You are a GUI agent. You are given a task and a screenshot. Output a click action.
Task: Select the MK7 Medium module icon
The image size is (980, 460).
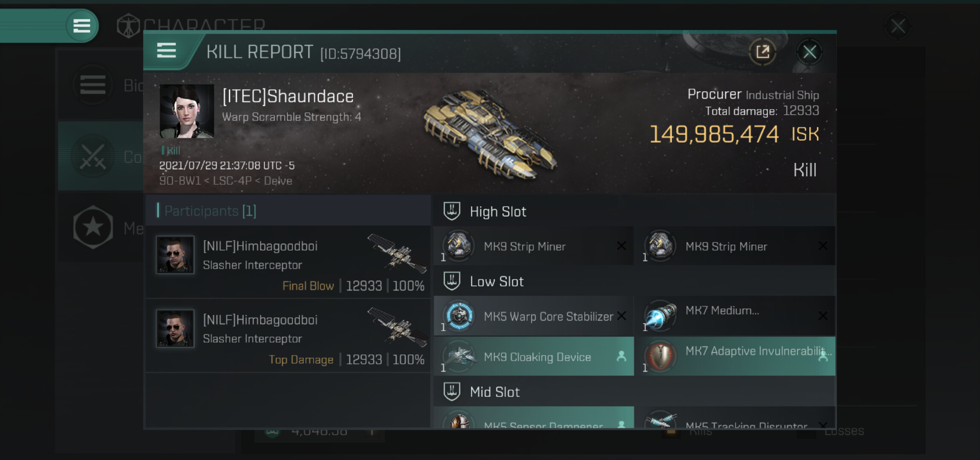coord(660,316)
